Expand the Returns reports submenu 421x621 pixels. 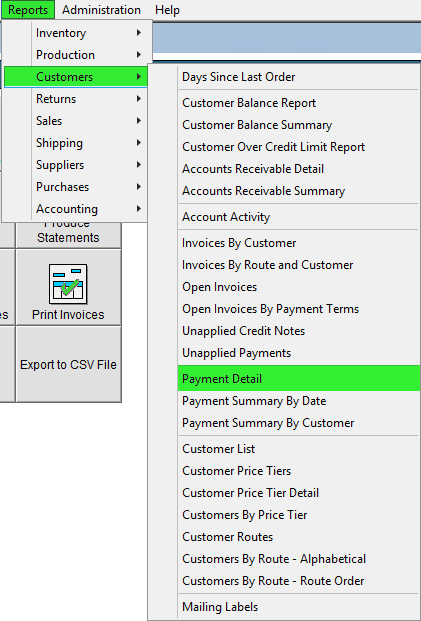pyautogui.click(x=76, y=99)
